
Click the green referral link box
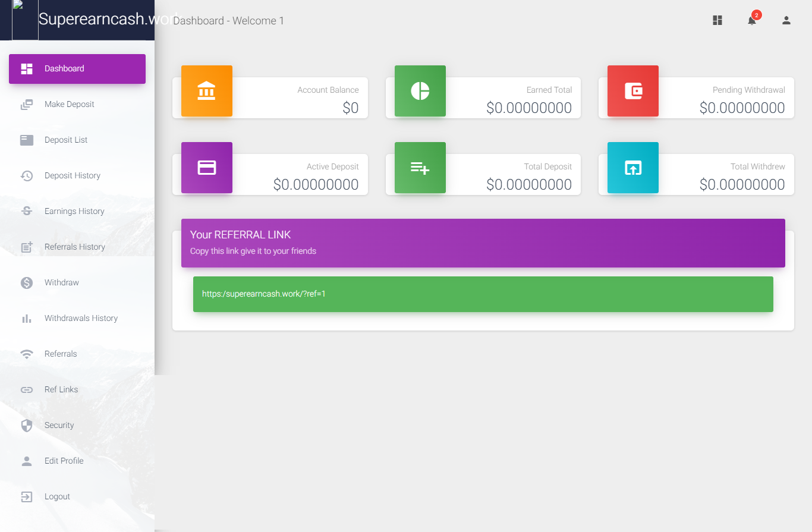click(483, 294)
